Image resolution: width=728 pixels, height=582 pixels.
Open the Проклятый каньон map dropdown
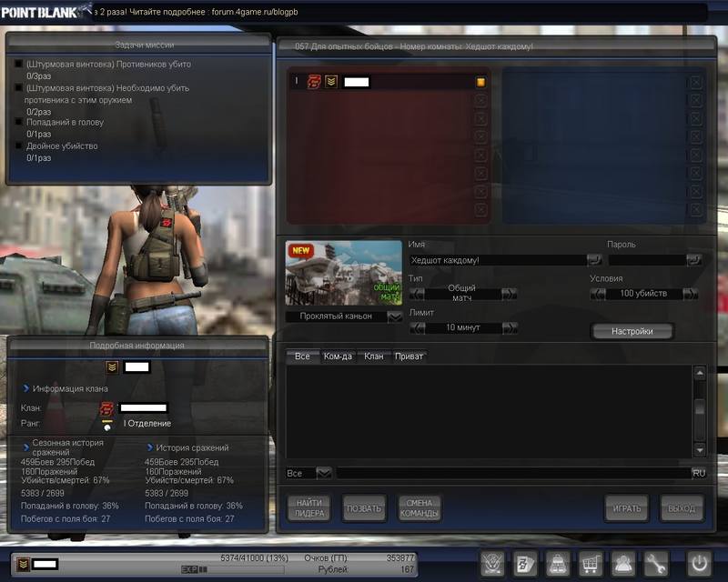tap(395, 316)
